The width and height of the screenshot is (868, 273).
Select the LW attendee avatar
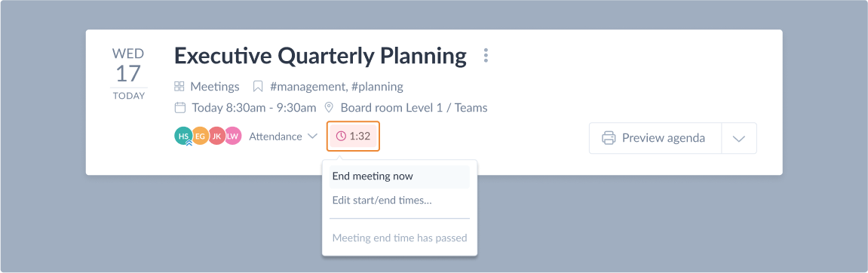pos(233,136)
